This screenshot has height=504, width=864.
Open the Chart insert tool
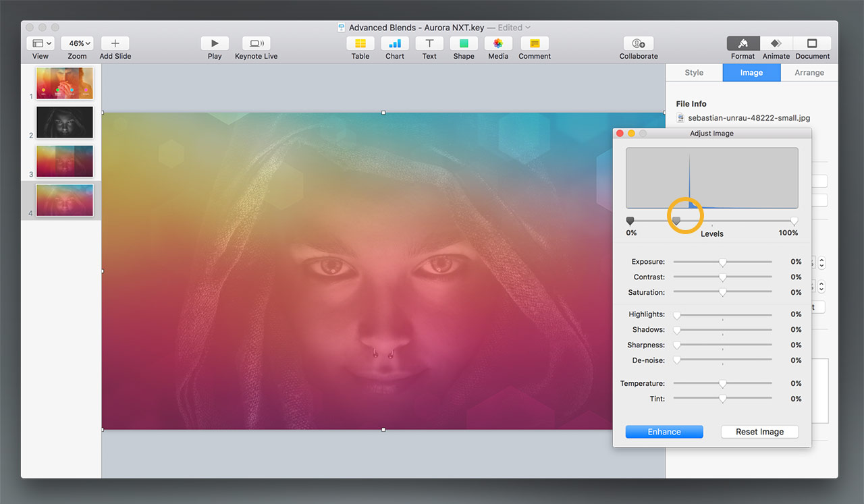click(395, 43)
